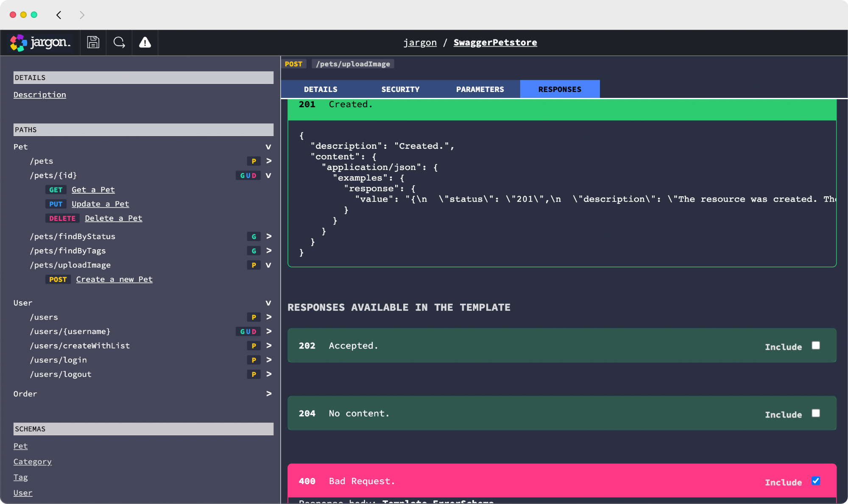Click the PUT method tag for Update a Pet
Image resolution: width=848 pixels, height=504 pixels.
click(56, 204)
